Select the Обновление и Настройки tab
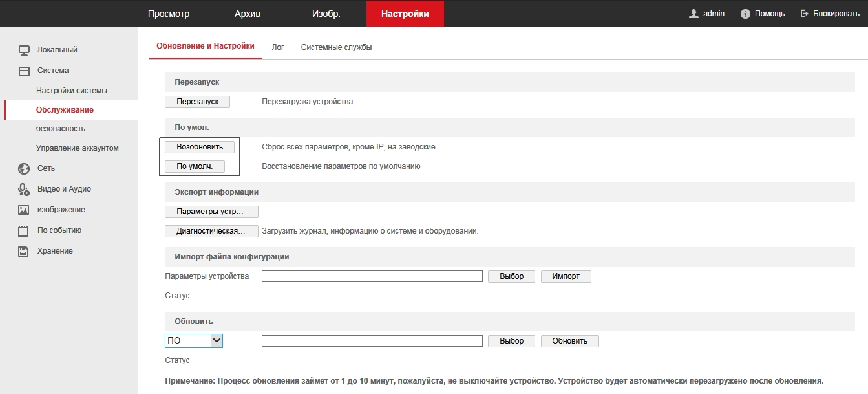Screen dimensions: 868x394 click(x=206, y=47)
